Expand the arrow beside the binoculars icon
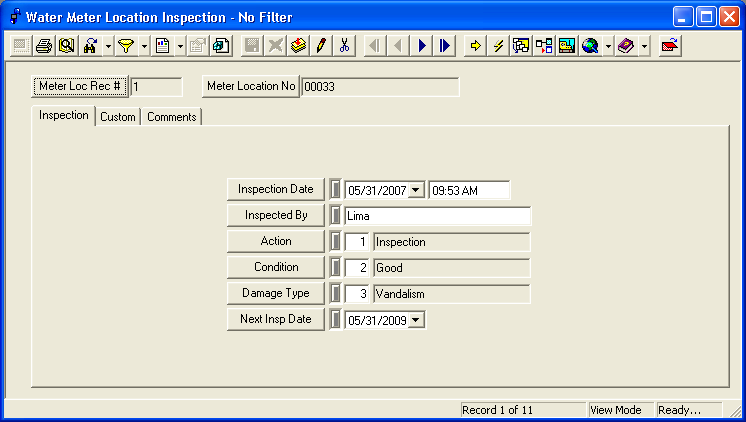Screen dimensions: 746x422 click(108, 46)
